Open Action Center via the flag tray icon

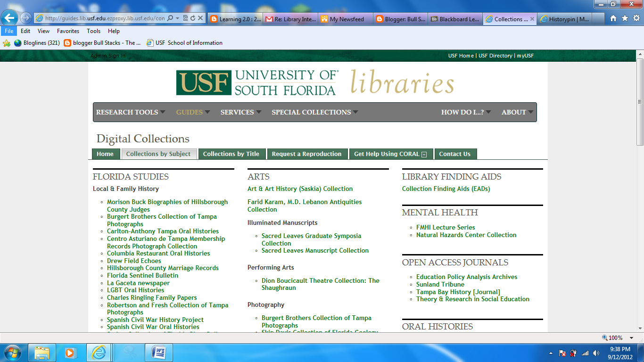(562, 353)
